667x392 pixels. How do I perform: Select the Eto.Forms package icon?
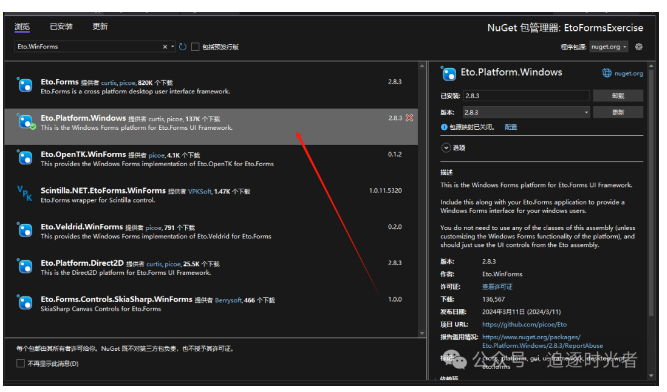coord(25,85)
